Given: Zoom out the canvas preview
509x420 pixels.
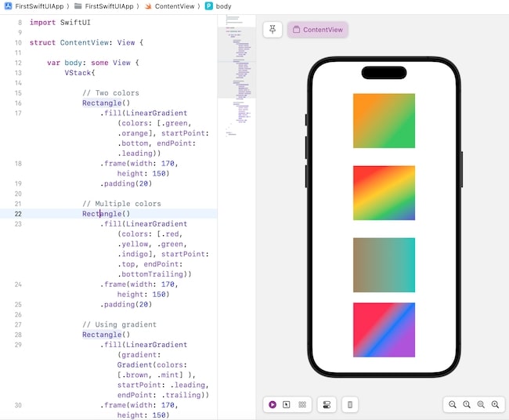Looking at the screenshot, I should (x=452, y=404).
